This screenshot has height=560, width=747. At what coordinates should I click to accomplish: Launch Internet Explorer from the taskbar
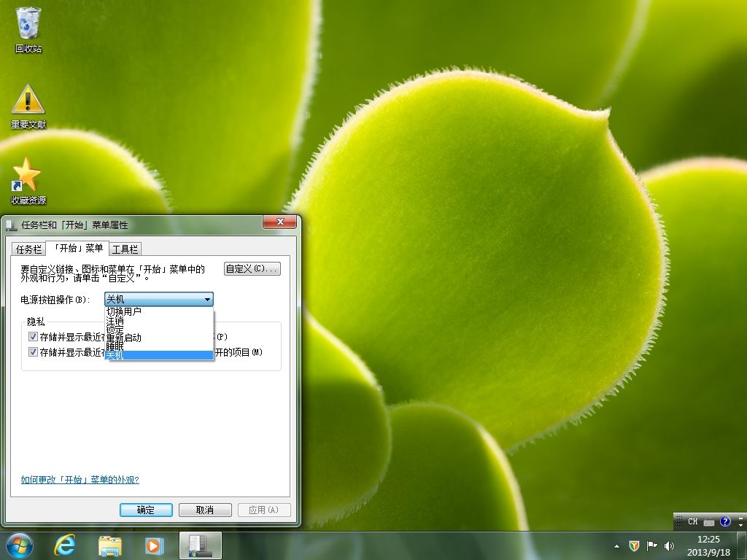pos(65,545)
